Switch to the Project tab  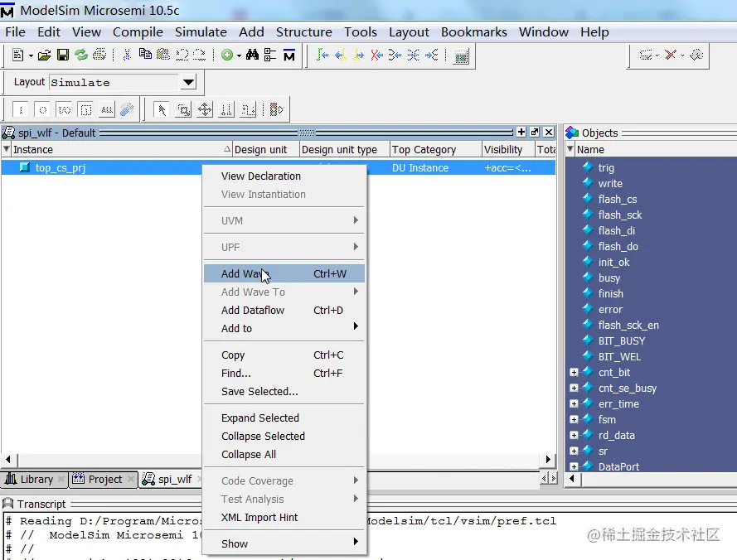pos(104,479)
